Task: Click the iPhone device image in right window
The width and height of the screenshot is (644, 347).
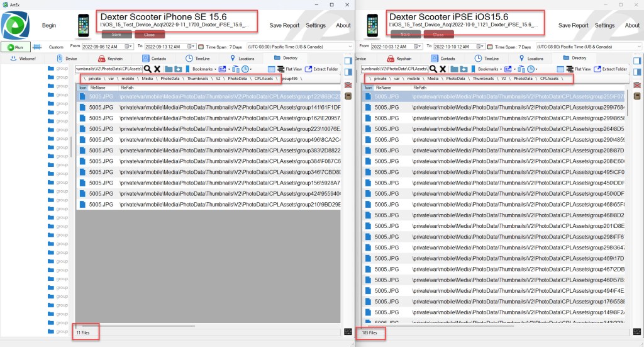Action: click(x=372, y=25)
